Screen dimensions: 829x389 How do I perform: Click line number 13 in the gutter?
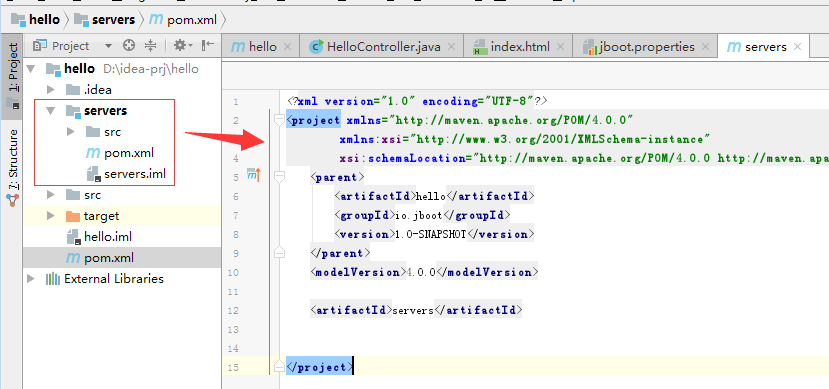pos(233,329)
